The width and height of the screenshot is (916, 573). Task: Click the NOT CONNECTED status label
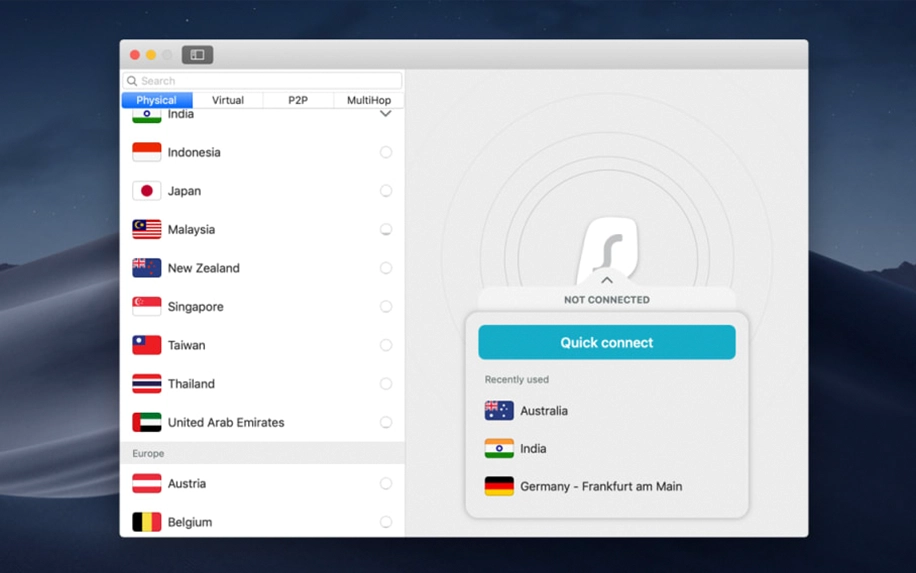[x=607, y=300]
